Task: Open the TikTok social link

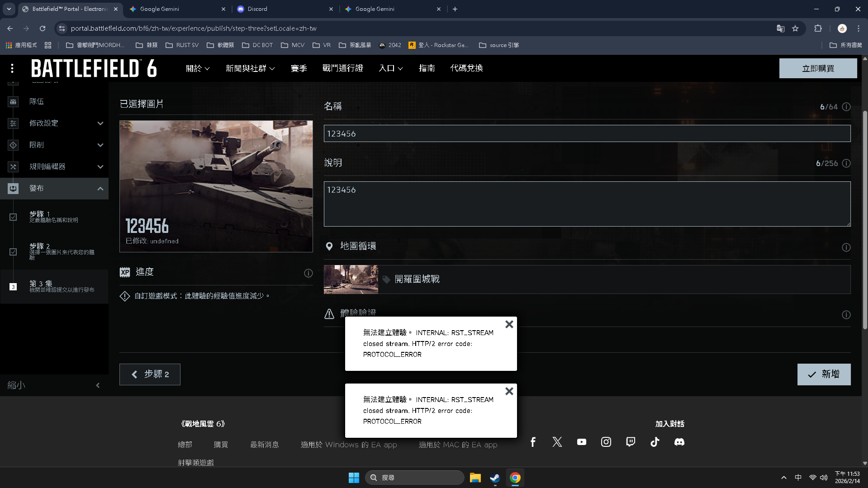Action: pyautogui.click(x=655, y=442)
